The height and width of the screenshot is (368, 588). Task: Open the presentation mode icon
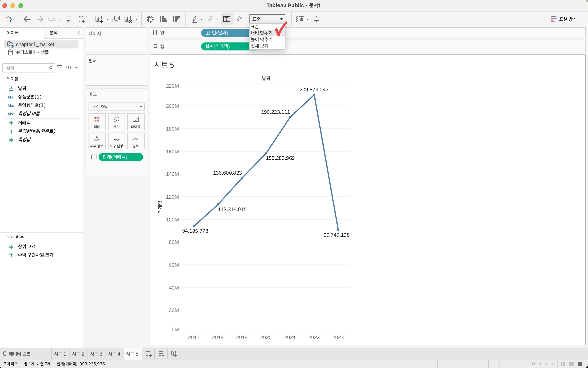[x=316, y=19]
